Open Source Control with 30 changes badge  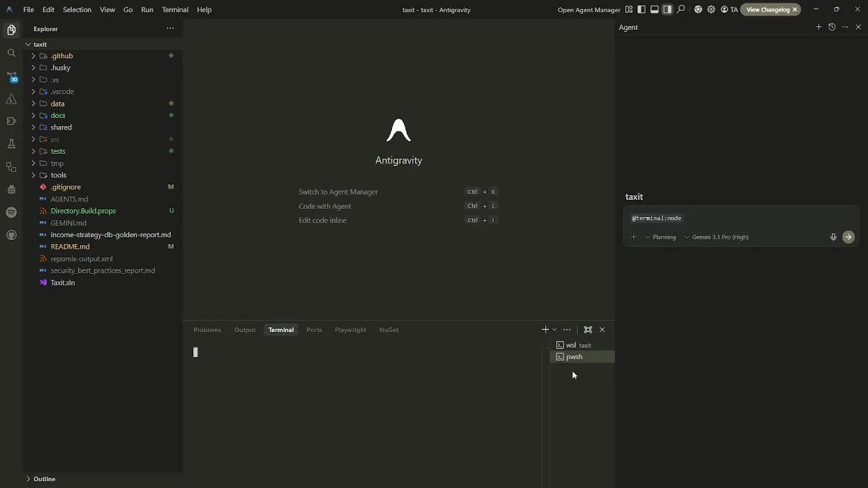coord(12,77)
